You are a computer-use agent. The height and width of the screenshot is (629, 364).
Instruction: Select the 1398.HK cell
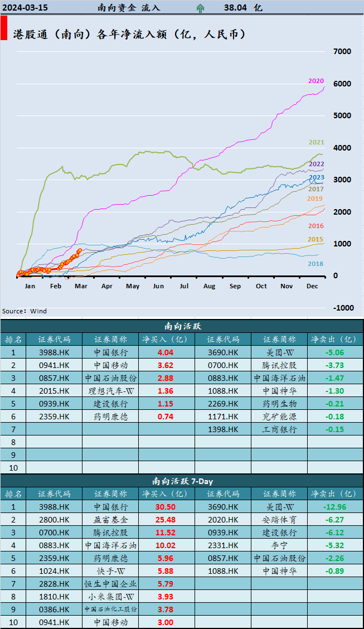click(x=223, y=429)
